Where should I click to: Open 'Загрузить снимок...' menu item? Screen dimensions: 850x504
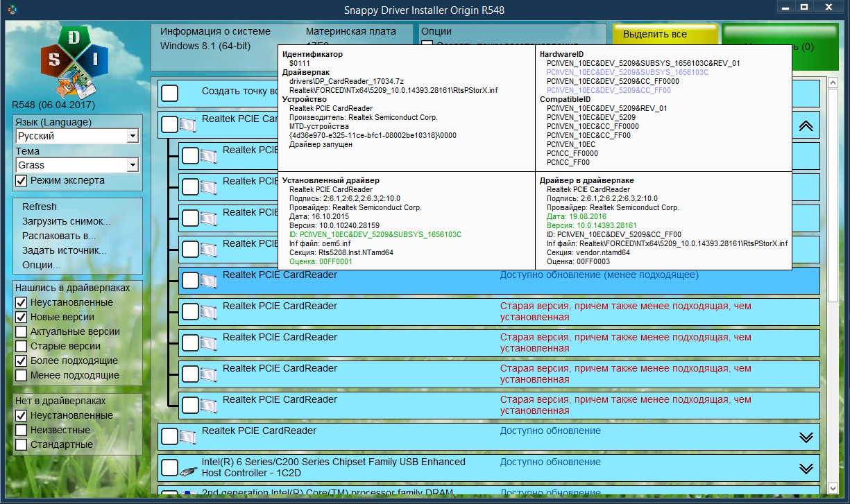(67, 222)
